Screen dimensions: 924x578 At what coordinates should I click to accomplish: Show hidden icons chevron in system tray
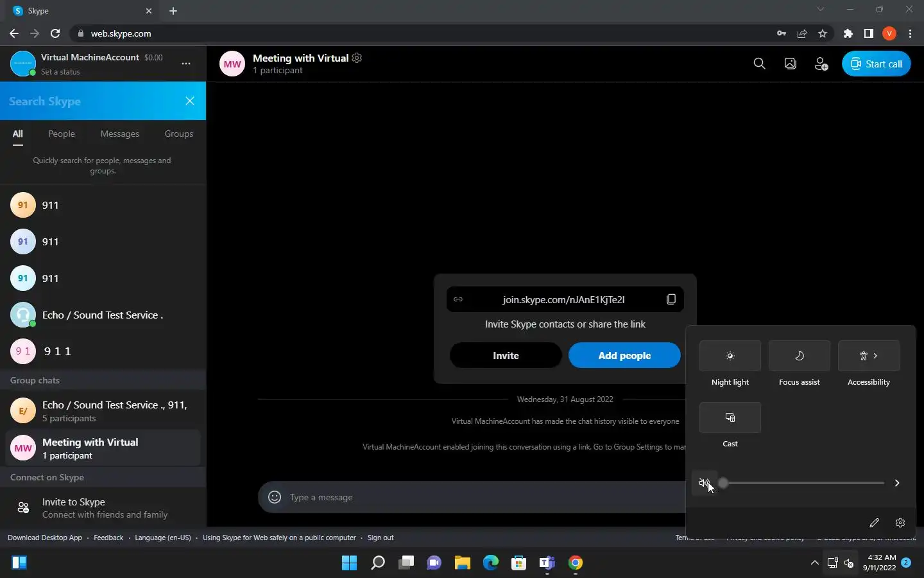point(815,563)
